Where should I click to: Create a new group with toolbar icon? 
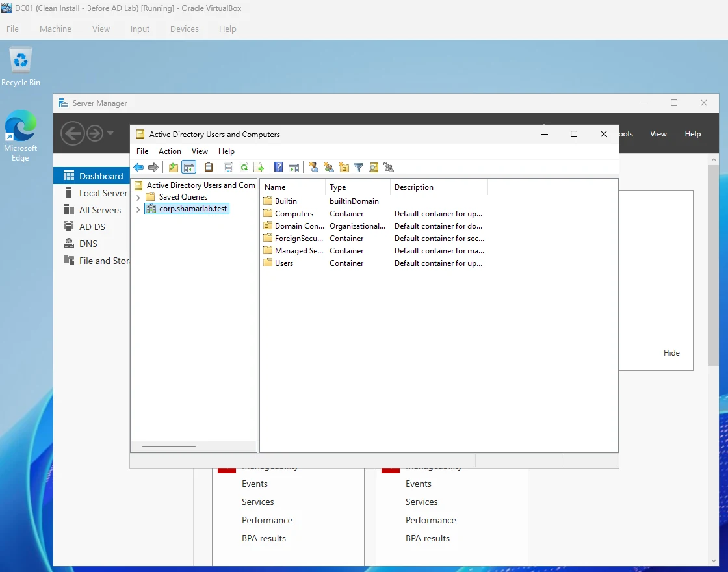(x=329, y=168)
